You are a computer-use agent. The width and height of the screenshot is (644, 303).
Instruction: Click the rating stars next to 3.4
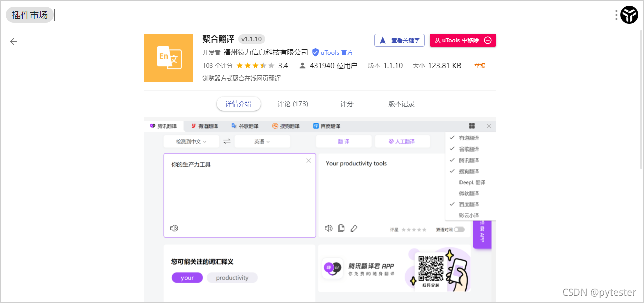[x=255, y=66]
